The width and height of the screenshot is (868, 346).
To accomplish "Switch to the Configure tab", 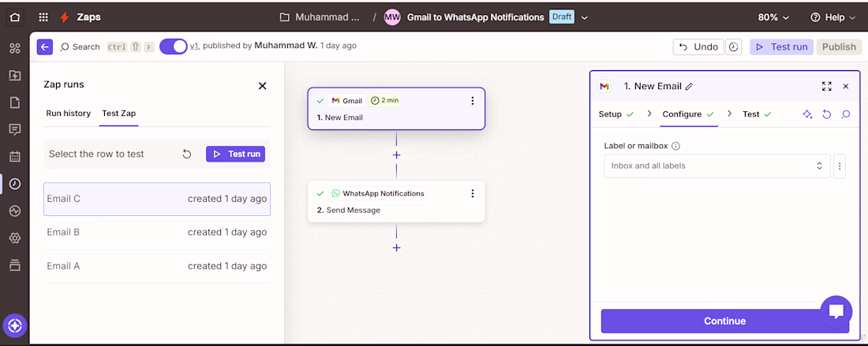I will [x=688, y=114].
